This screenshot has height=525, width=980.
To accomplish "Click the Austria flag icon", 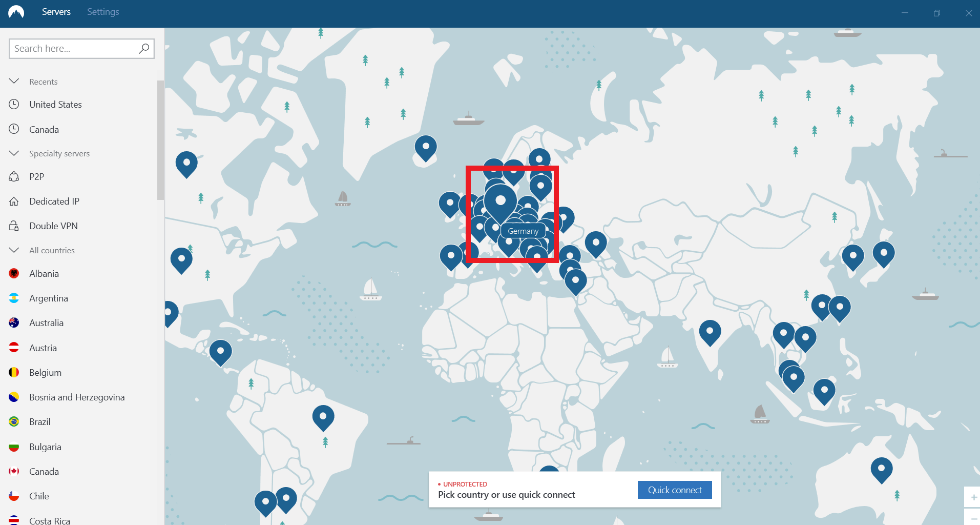I will click(x=14, y=348).
